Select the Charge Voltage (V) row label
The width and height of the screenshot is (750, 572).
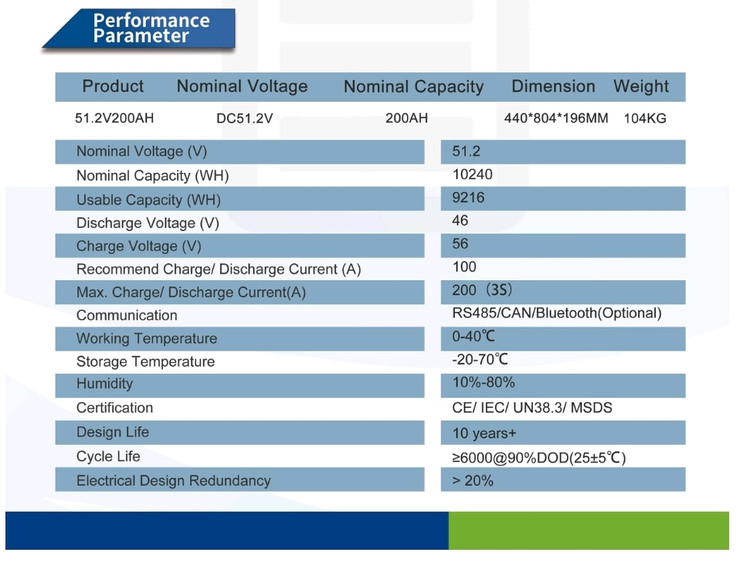(x=138, y=246)
